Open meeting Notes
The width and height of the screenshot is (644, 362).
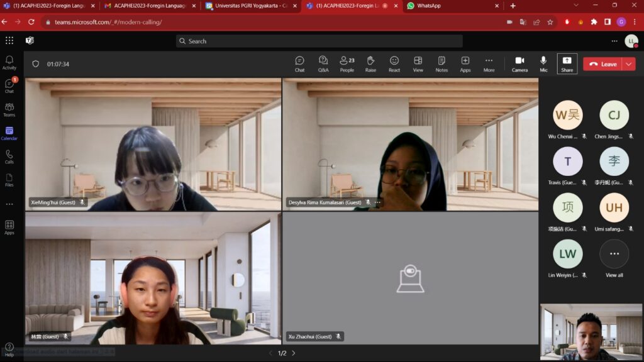(x=441, y=63)
